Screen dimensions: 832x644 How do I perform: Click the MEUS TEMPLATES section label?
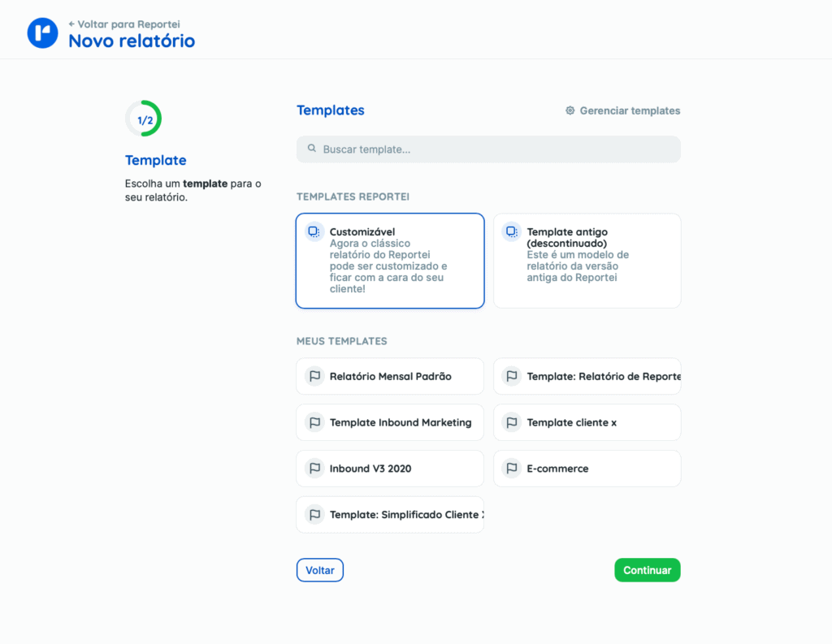click(342, 341)
